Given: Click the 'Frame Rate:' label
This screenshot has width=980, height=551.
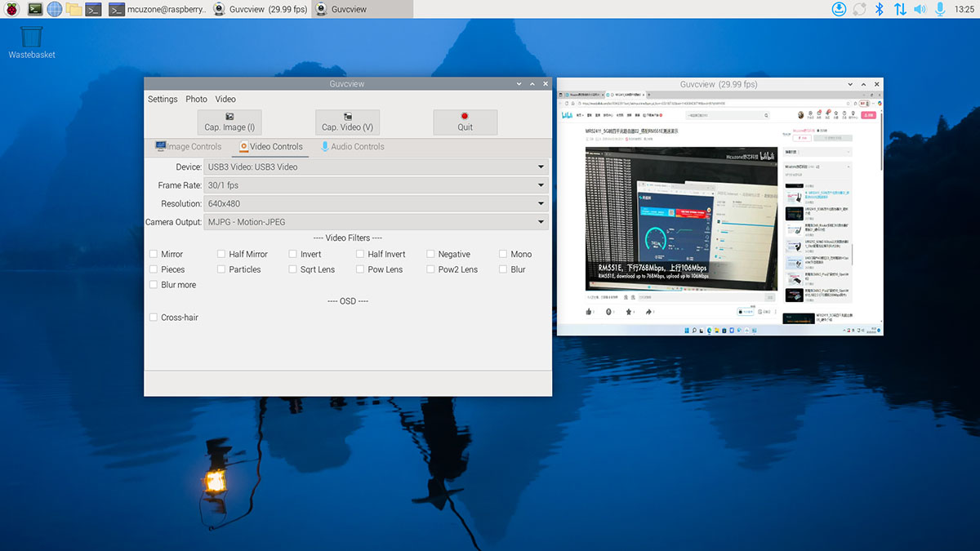Looking at the screenshot, I should [x=180, y=185].
